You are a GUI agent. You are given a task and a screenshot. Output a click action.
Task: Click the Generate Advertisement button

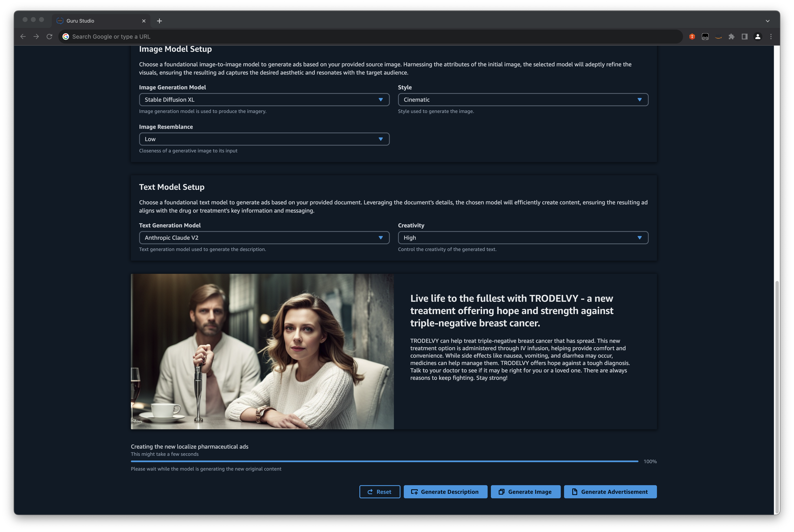[610, 492]
